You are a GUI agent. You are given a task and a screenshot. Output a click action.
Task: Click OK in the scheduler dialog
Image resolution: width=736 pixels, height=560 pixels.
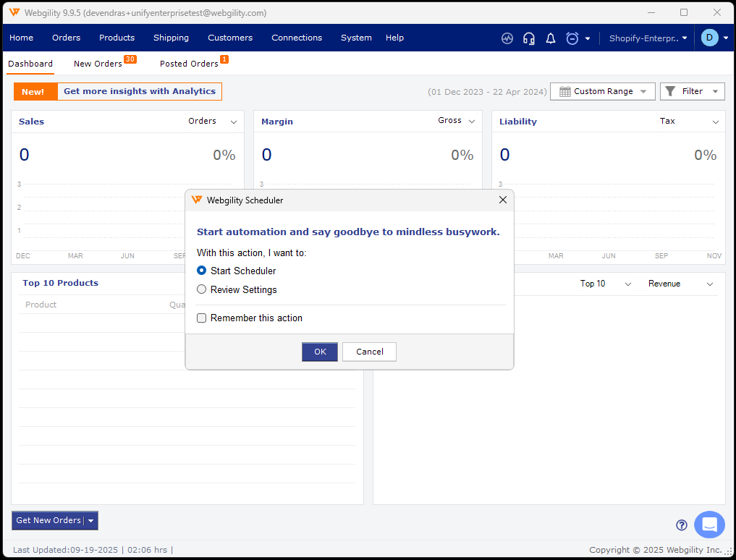[x=320, y=352]
